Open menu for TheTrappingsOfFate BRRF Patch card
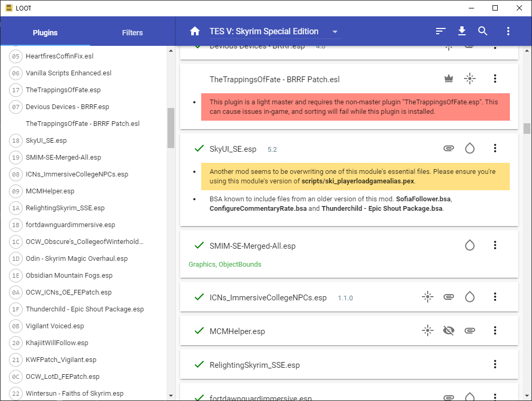This screenshot has width=532, height=401. [495, 79]
